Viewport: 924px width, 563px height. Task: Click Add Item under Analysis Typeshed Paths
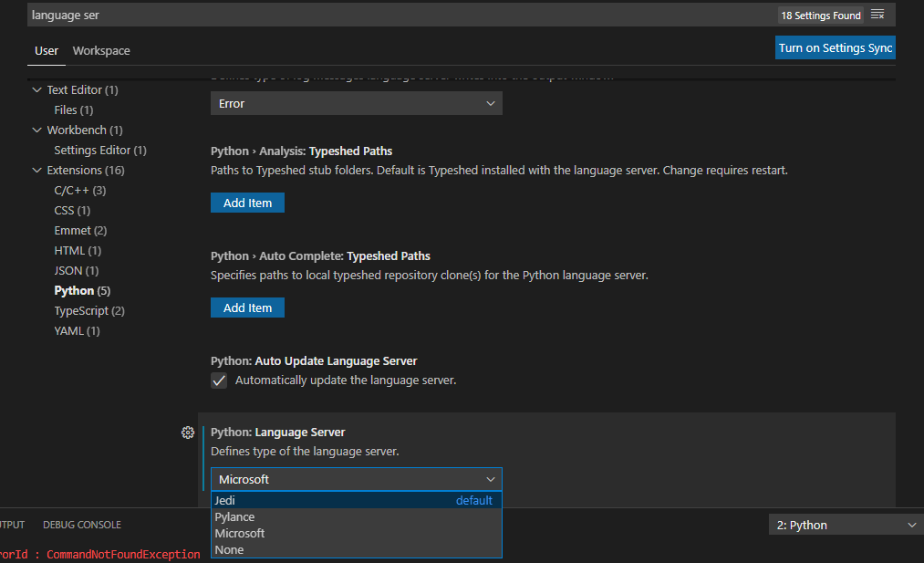246,203
